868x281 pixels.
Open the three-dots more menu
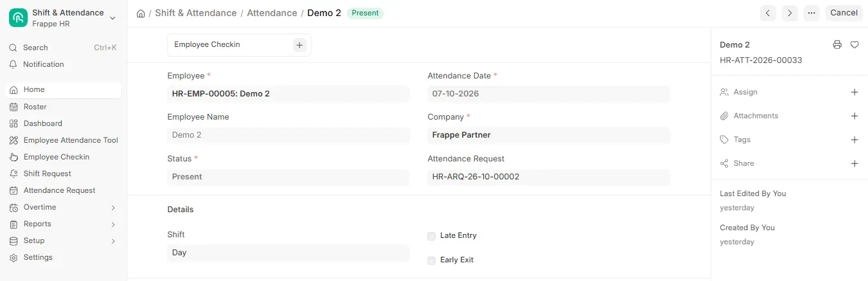pos(811,13)
